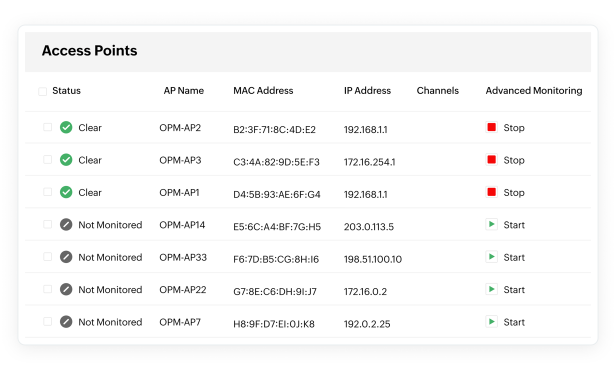Screen dimensions: 616x370
Task: Check the row checkbox for OPM-AP3
Action: click(48, 159)
